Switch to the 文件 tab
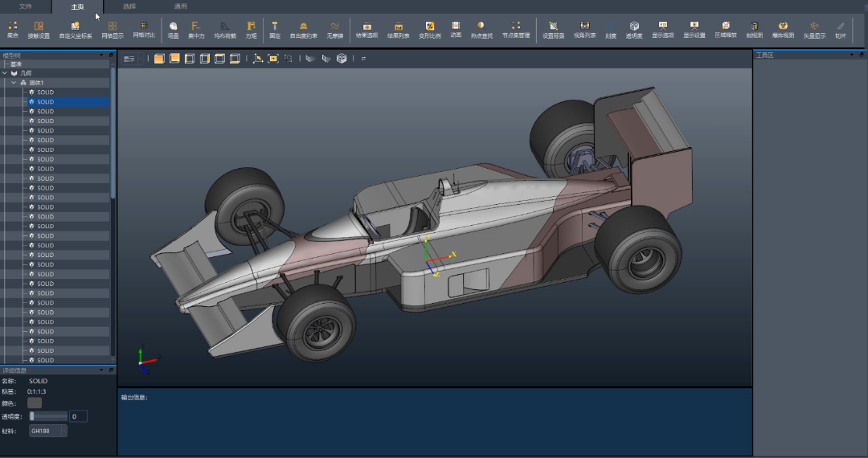Screen dimensions: 868x458 click(x=27, y=6)
